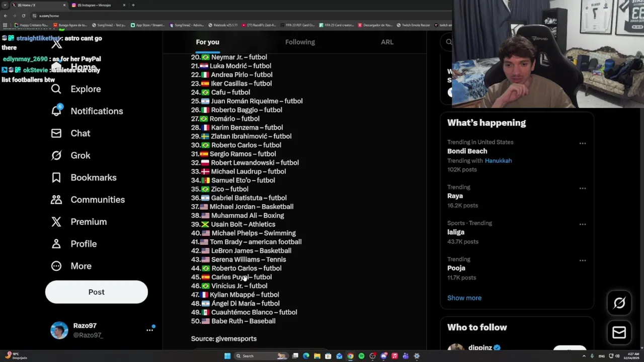
Task: Go back in the browser
Action: [x=5, y=16]
